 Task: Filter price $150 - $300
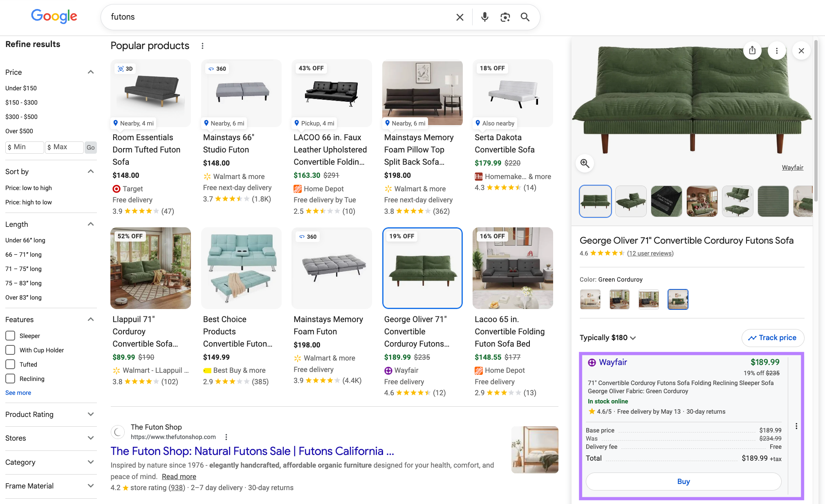[x=21, y=103]
